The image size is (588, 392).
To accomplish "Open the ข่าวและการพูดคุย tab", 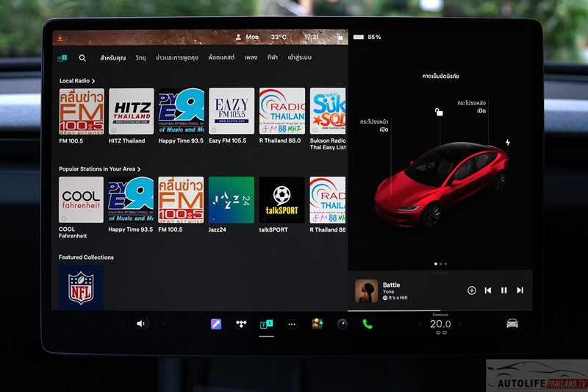I will click(177, 58).
